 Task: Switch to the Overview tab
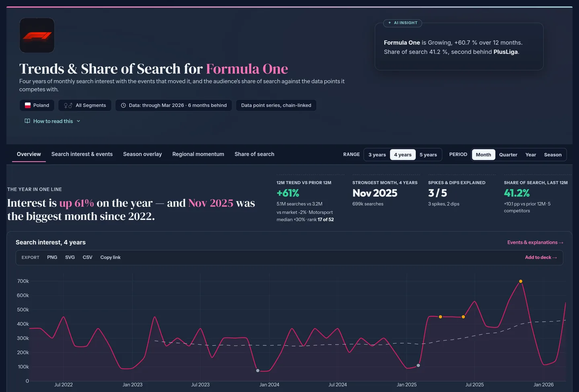(x=29, y=154)
